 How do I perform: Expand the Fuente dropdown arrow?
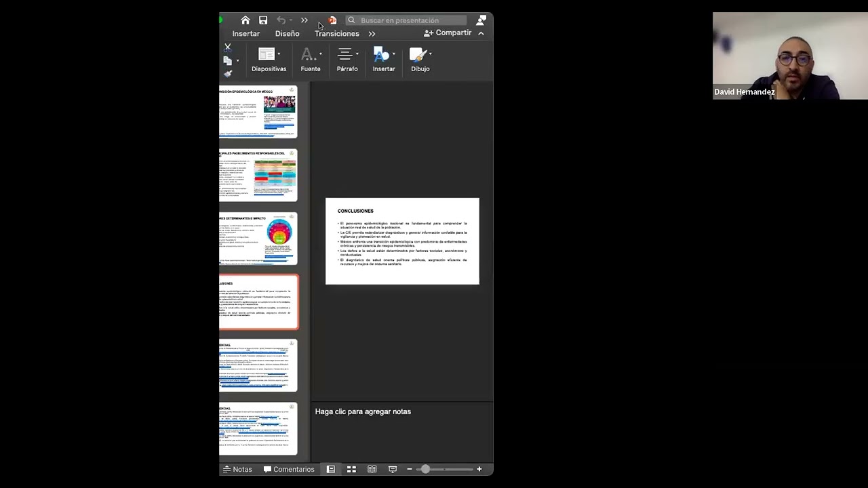(x=320, y=54)
